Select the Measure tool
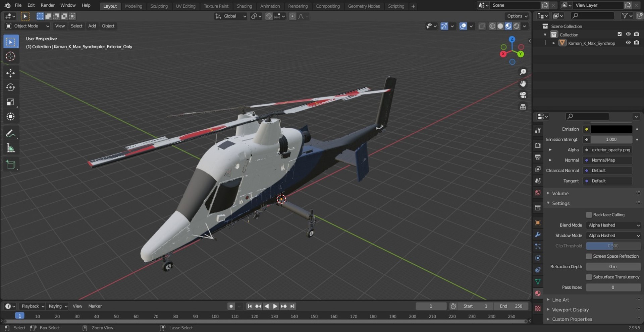This screenshot has width=644, height=332. click(11, 148)
